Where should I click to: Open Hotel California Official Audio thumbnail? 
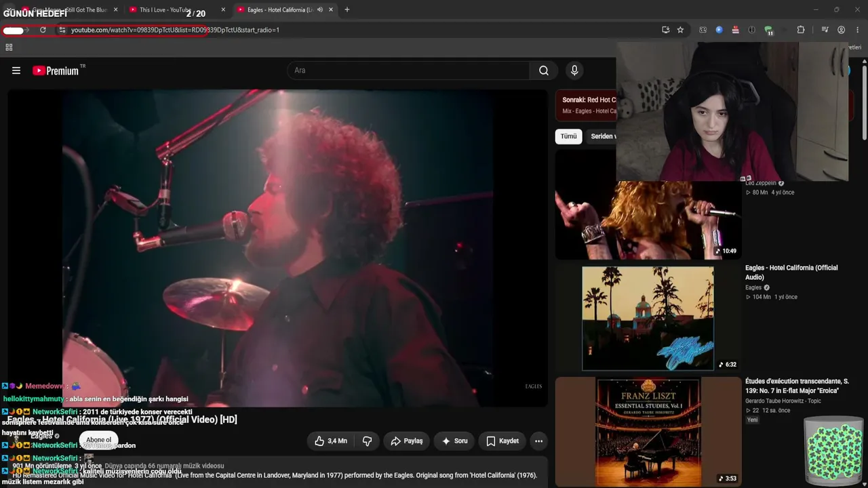pyautogui.click(x=648, y=319)
